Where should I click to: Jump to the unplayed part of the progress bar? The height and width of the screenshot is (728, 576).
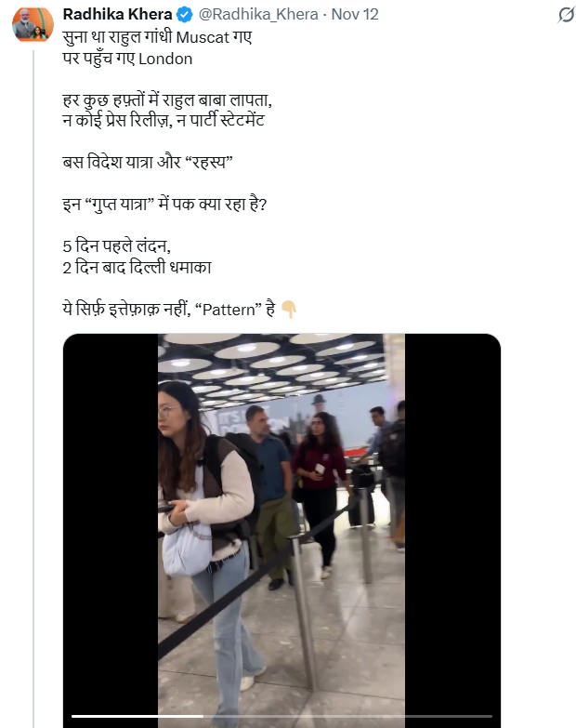(x=347, y=716)
